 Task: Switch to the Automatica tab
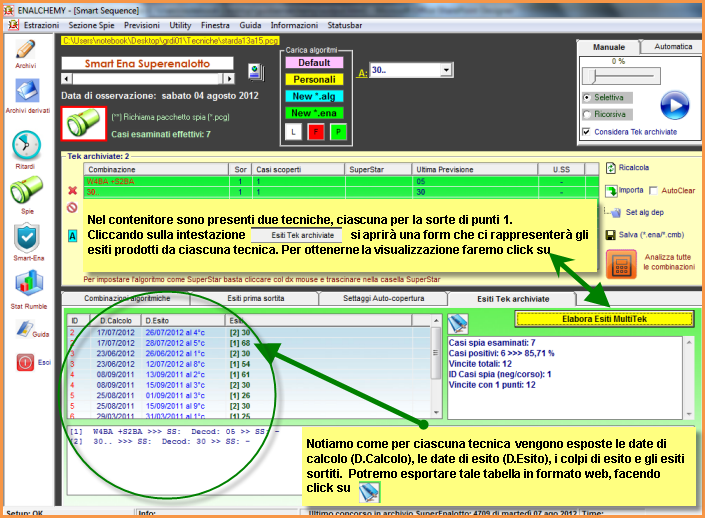tap(673, 46)
